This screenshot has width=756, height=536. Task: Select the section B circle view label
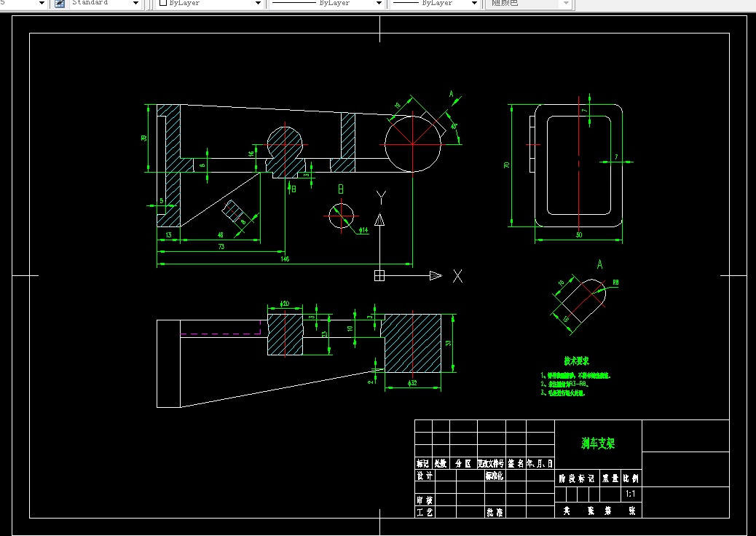pos(341,189)
